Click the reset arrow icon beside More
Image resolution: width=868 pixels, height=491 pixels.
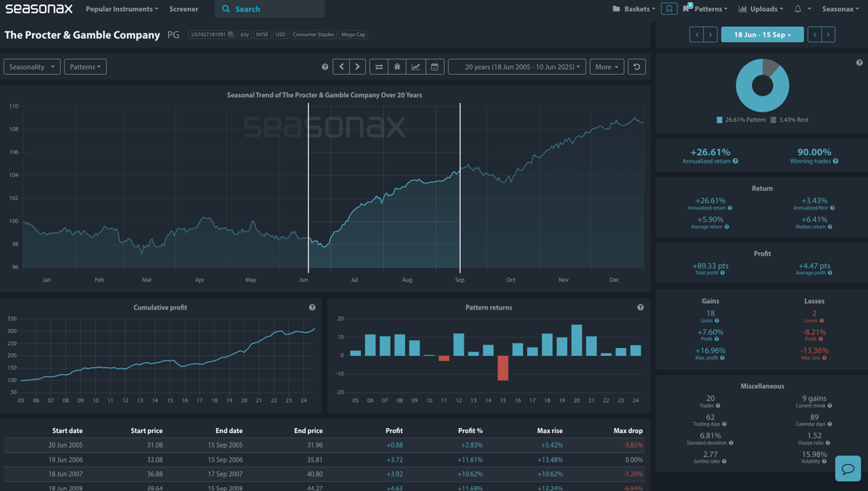pyautogui.click(x=637, y=67)
